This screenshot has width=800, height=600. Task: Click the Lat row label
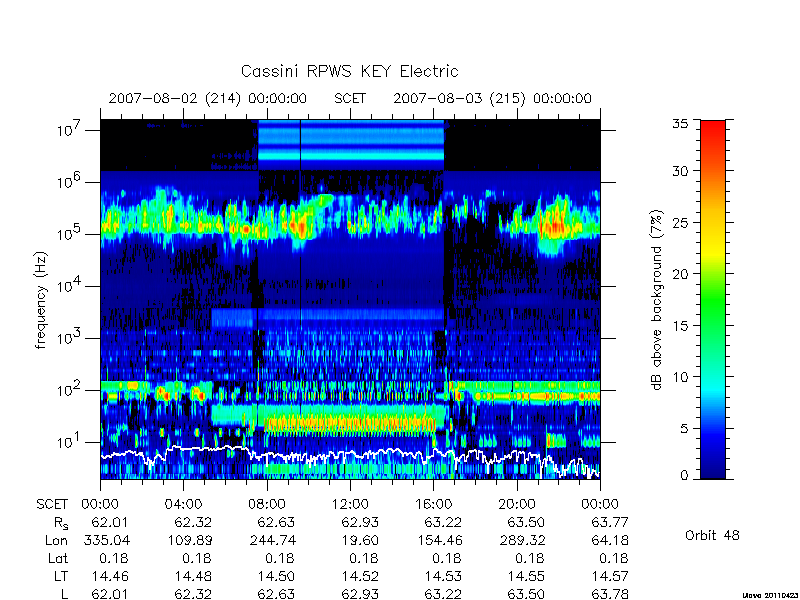(58, 559)
